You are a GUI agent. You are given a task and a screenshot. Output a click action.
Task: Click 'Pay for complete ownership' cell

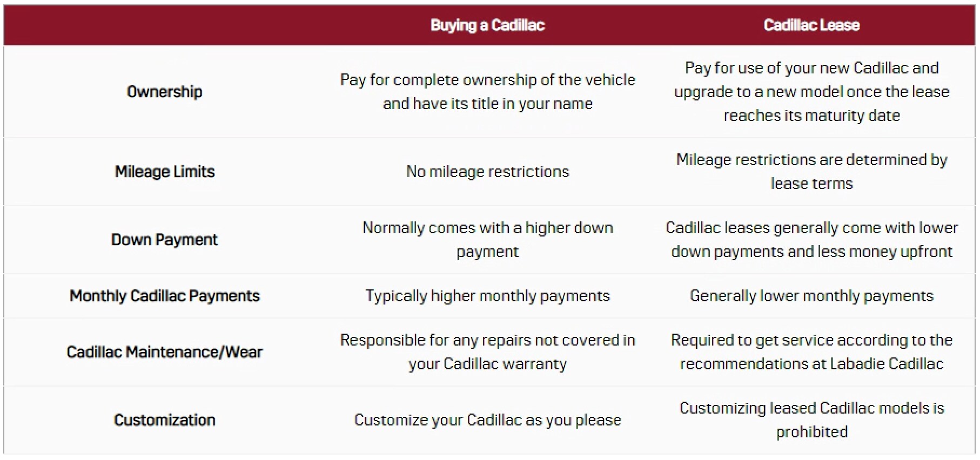(487, 92)
